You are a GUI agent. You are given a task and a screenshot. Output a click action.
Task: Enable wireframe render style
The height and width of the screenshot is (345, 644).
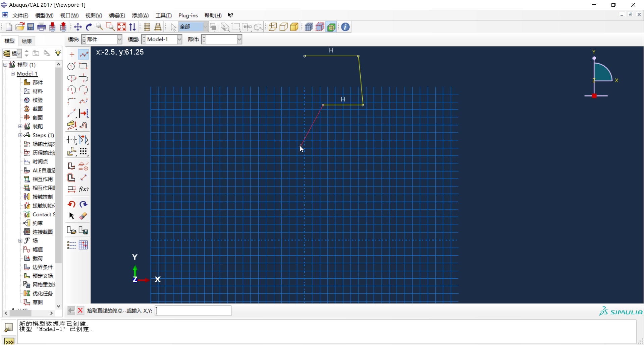click(273, 27)
